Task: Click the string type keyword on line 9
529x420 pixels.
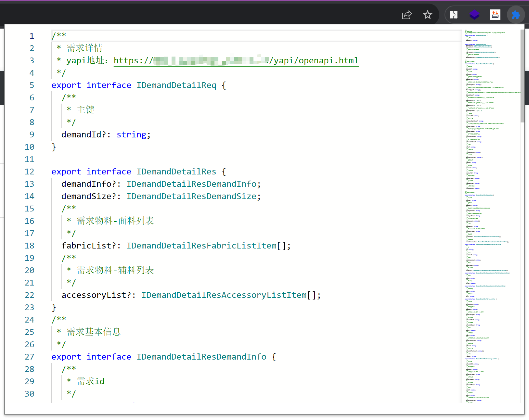Action: (131, 134)
